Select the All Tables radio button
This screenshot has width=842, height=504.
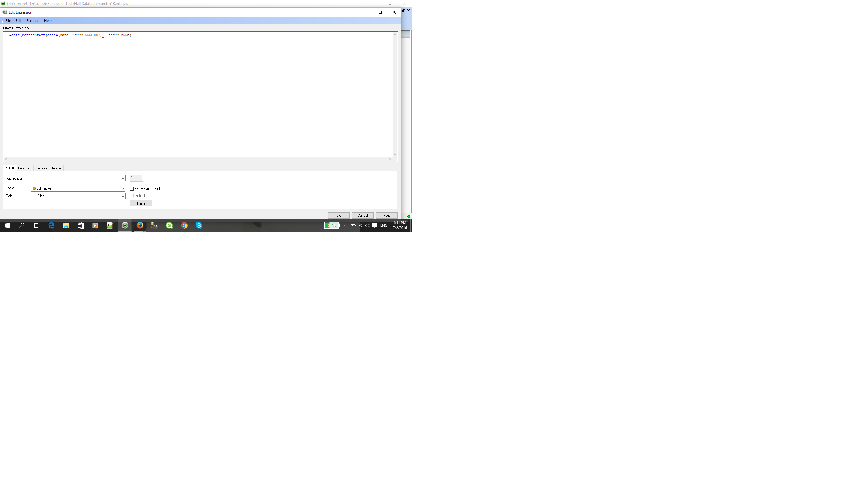[x=34, y=188]
